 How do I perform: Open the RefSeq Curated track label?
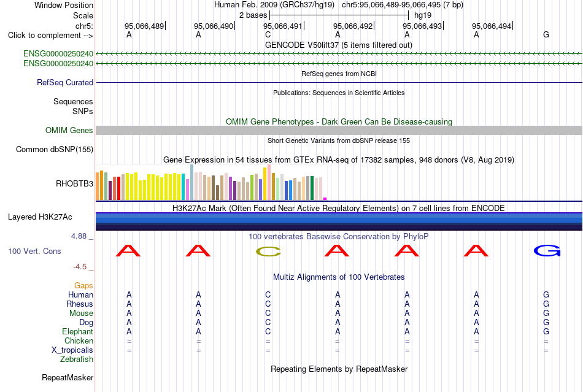point(64,82)
